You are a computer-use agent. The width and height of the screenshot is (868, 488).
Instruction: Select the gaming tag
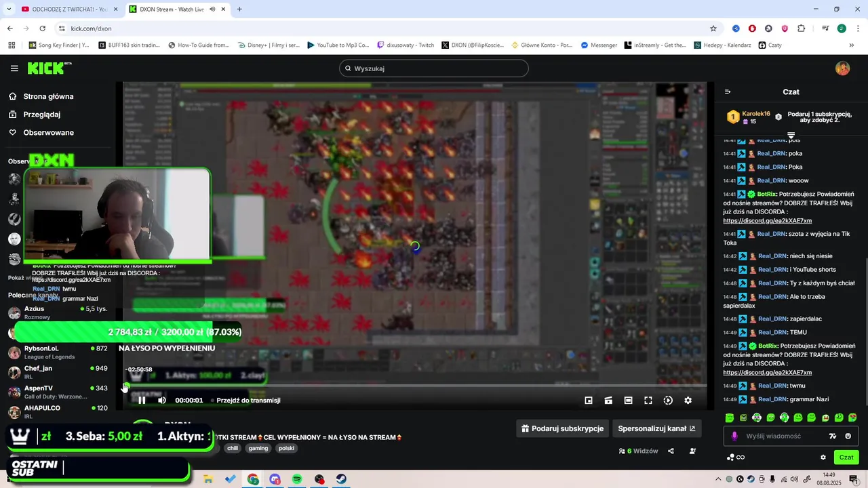[x=258, y=449]
